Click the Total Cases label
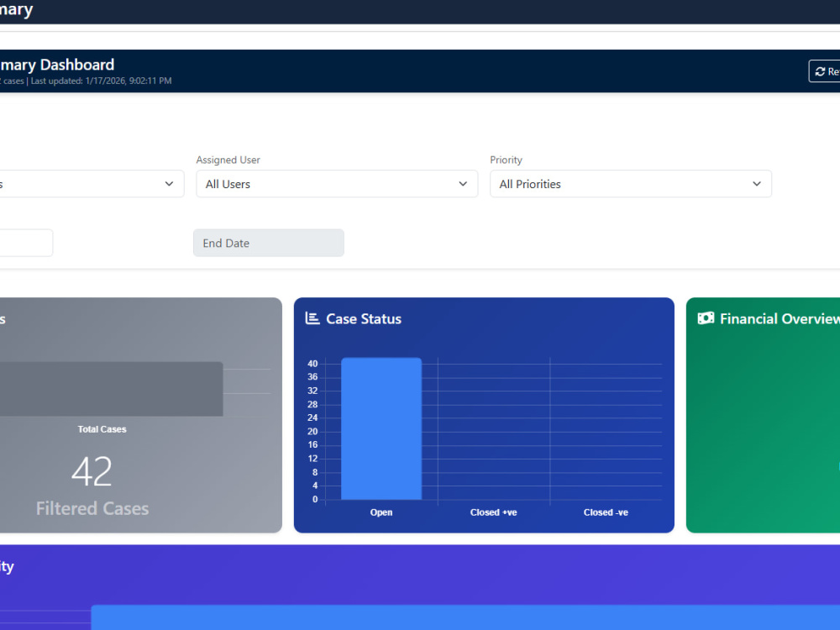Viewport: 840px width, 630px height. [x=102, y=429]
